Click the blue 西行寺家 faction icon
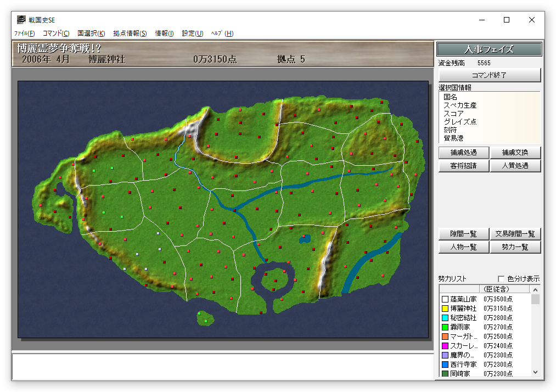Screen dimensions: 556x392 pos(445,365)
